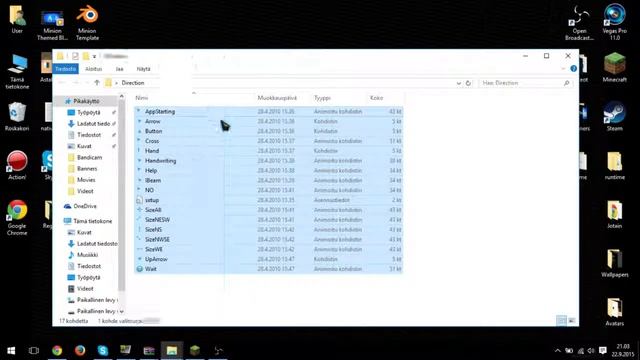The height and width of the screenshot is (360, 640).
Task: Click the Hae: Direction search field
Action: tap(525, 83)
